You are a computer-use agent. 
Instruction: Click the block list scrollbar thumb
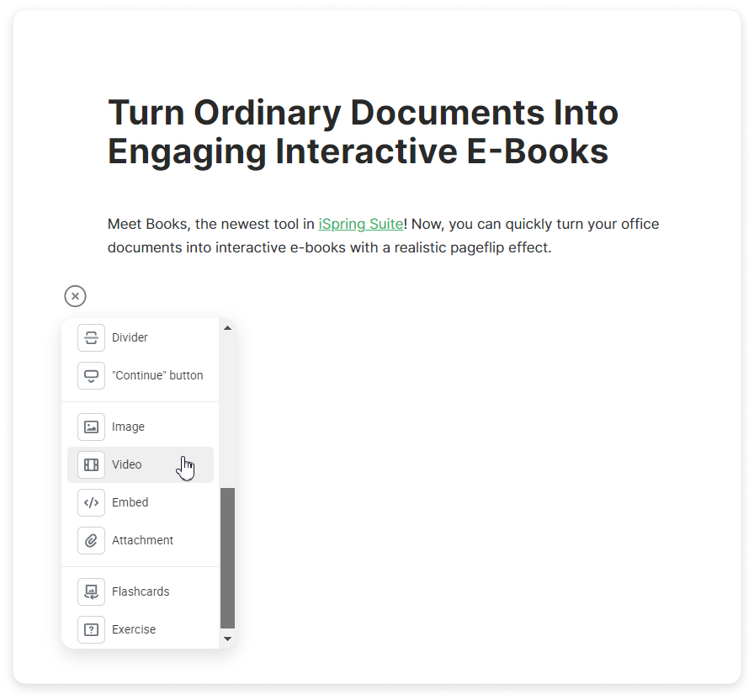(227, 557)
